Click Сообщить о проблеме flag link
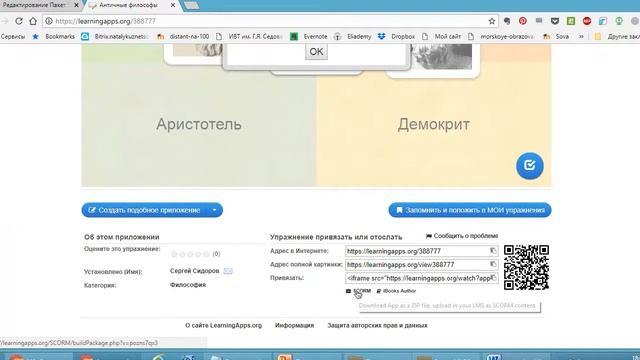The image size is (640, 360). (462, 236)
